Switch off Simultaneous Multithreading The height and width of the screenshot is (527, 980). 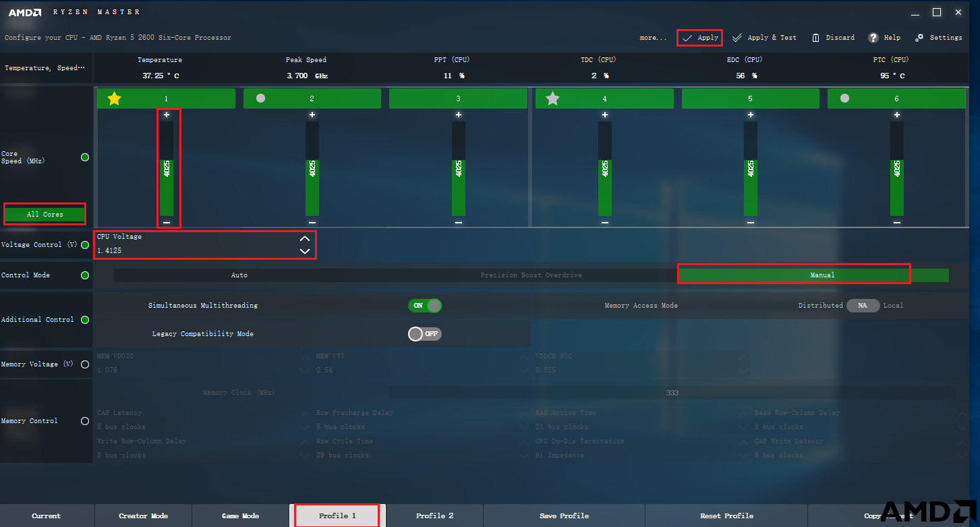point(425,306)
